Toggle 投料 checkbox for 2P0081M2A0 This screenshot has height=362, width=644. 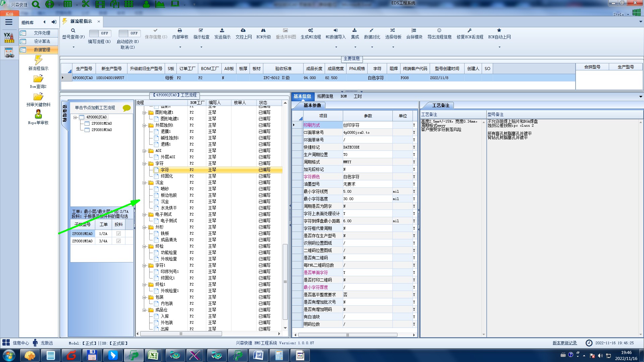(118, 234)
